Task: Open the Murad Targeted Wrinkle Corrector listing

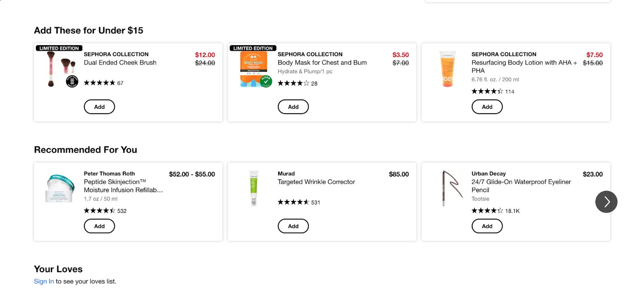Action: pyautogui.click(x=316, y=182)
